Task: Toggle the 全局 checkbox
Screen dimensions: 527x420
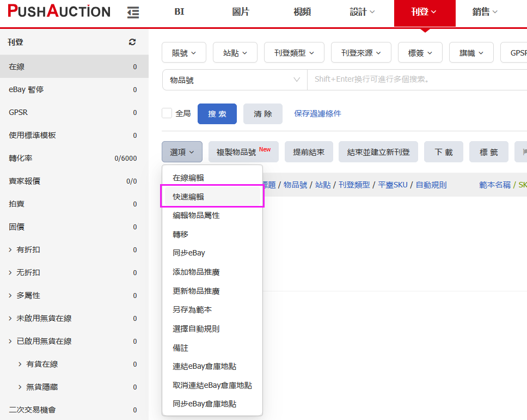Action: pos(167,113)
